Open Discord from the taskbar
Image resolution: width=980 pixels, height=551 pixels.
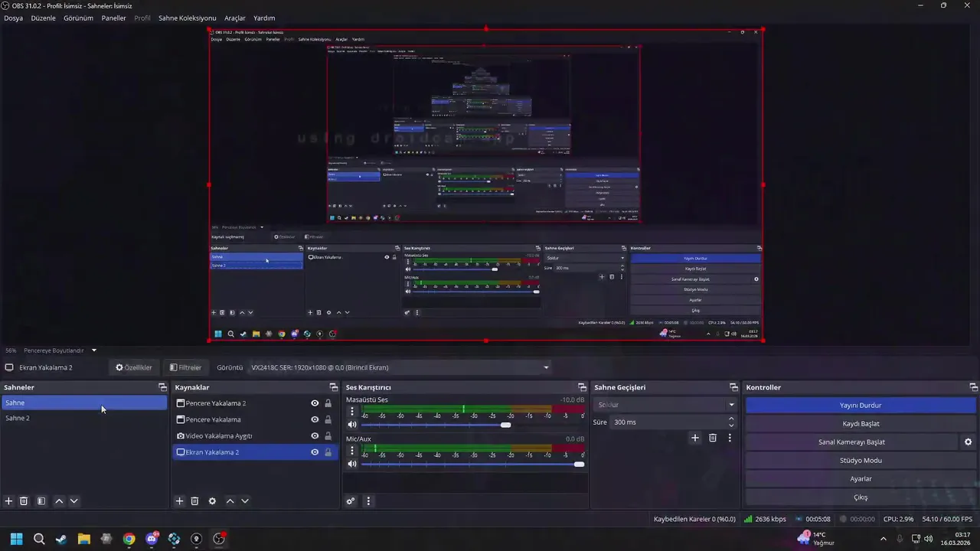click(x=152, y=539)
